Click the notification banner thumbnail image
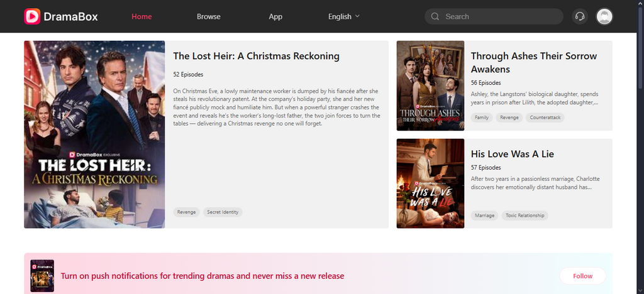644x294 pixels. [x=42, y=276]
